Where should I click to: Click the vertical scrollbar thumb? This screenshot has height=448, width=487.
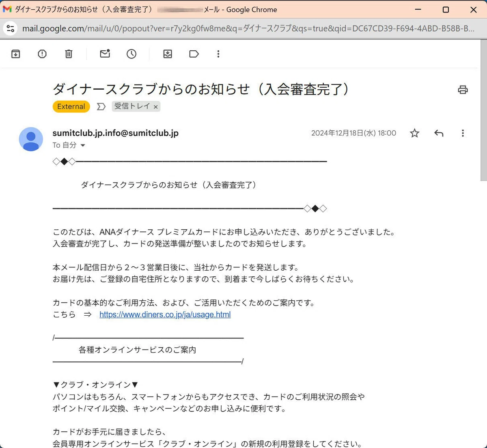click(x=483, y=110)
